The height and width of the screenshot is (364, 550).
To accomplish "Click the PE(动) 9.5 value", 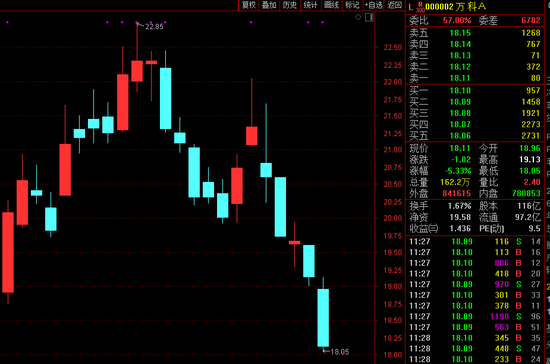I will pos(534,229).
